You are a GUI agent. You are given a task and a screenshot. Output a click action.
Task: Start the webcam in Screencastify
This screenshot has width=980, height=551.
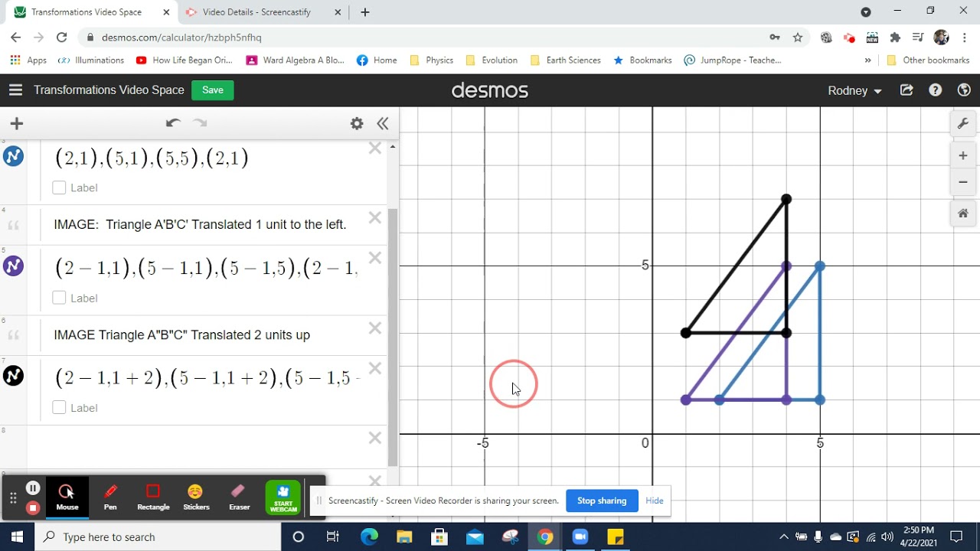pos(283,497)
